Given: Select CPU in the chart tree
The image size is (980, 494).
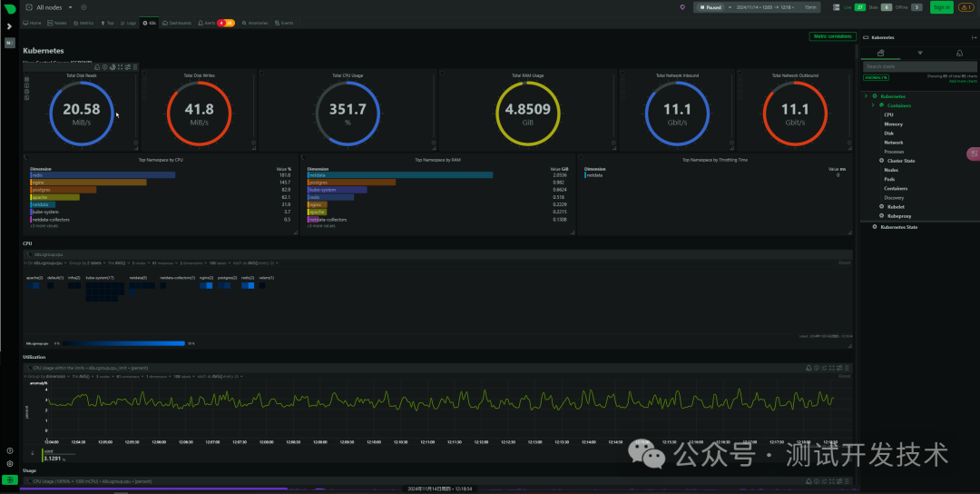Looking at the screenshot, I should [888, 115].
